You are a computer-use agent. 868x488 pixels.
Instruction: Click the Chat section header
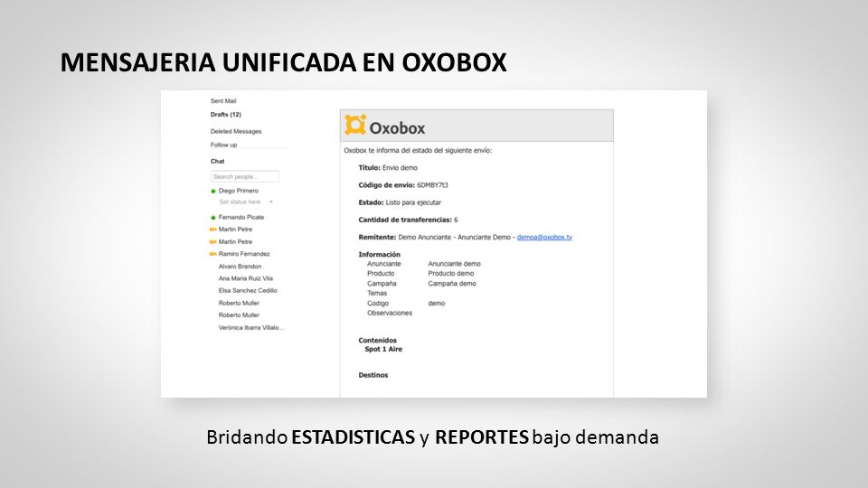[217, 162]
